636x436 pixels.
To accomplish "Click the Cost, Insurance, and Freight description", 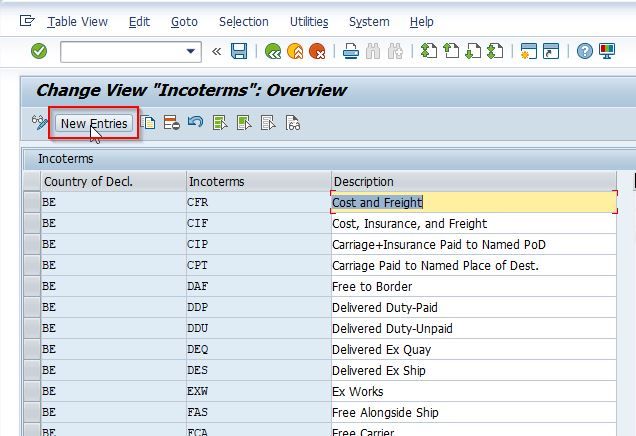I will click(x=474, y=223).
